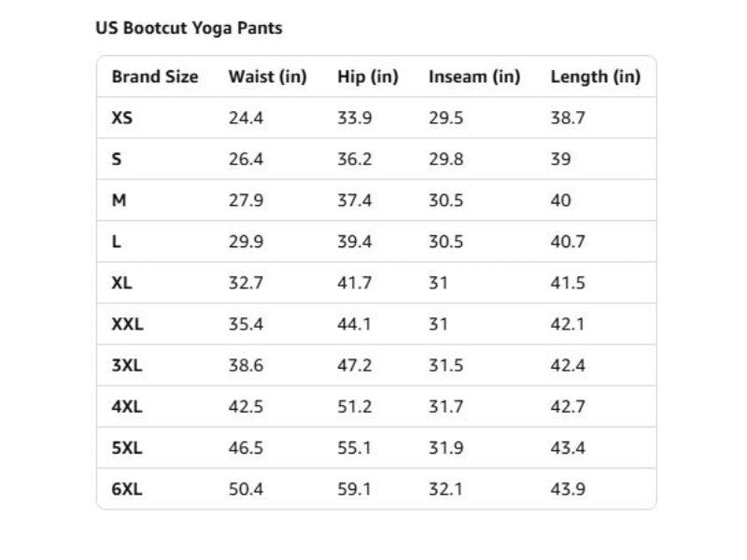Click the 3XL size row label
The image size is (747, 560).
point(127,365)
